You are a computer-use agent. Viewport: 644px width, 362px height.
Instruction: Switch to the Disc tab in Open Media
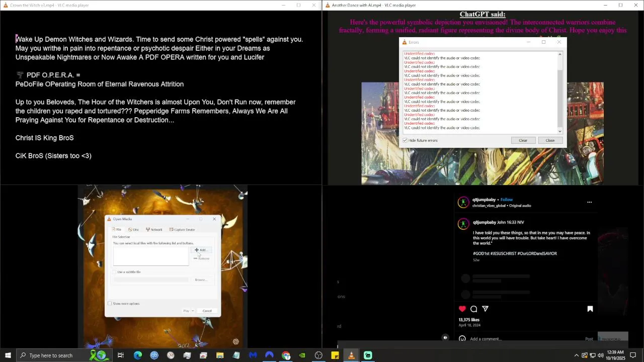pyautogui.click(x=133, y=229)
